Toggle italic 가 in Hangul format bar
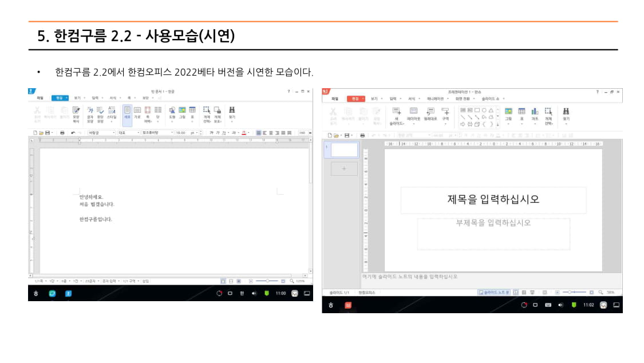Image resolution: width=644 pixels, height=363 pixels. (218, 133)
